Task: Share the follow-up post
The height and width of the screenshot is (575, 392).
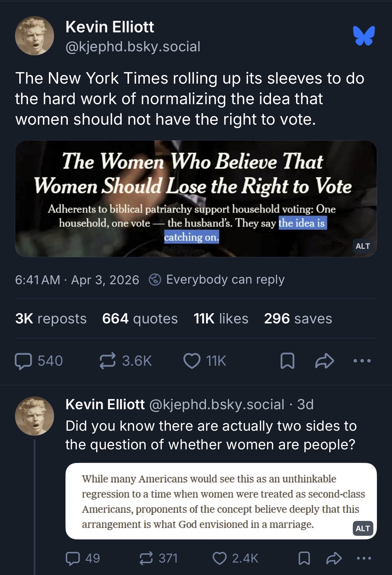Action: tap(334, 558)
